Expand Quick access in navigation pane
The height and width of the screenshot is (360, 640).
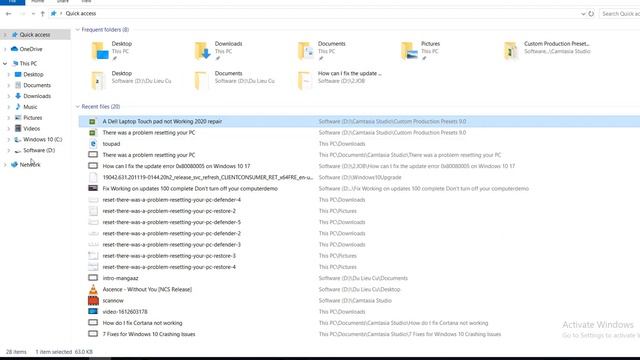tap(5, 35)
